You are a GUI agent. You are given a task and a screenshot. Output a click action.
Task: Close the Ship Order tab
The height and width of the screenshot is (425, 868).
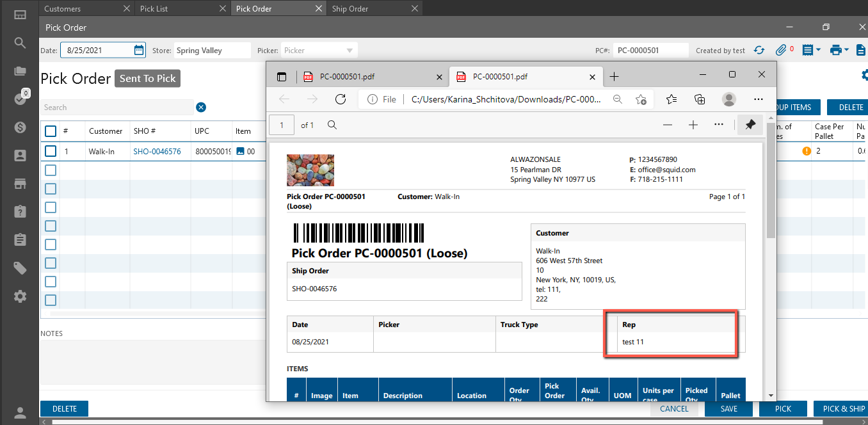(x=414, y=8)
